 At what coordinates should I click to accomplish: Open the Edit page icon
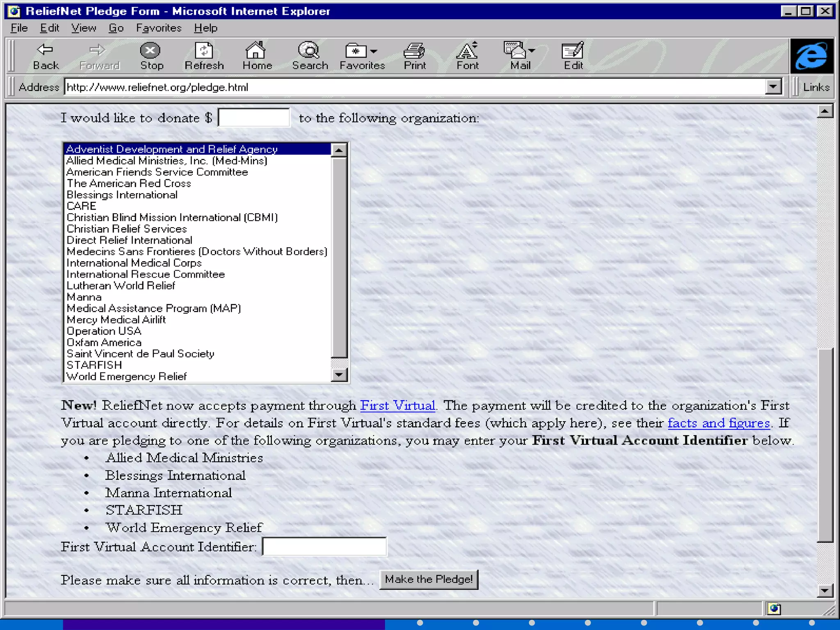point(573,55)
